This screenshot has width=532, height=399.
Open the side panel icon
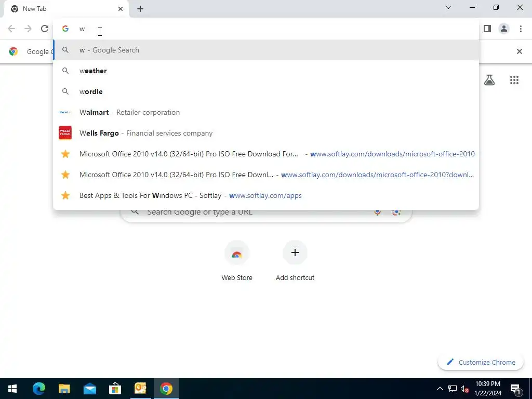pos(487,29)
